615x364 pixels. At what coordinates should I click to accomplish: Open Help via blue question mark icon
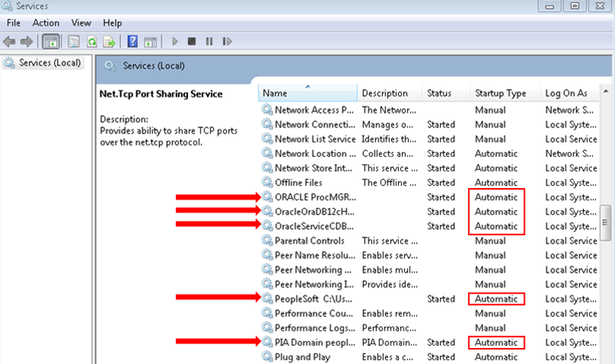pos(133,41)
